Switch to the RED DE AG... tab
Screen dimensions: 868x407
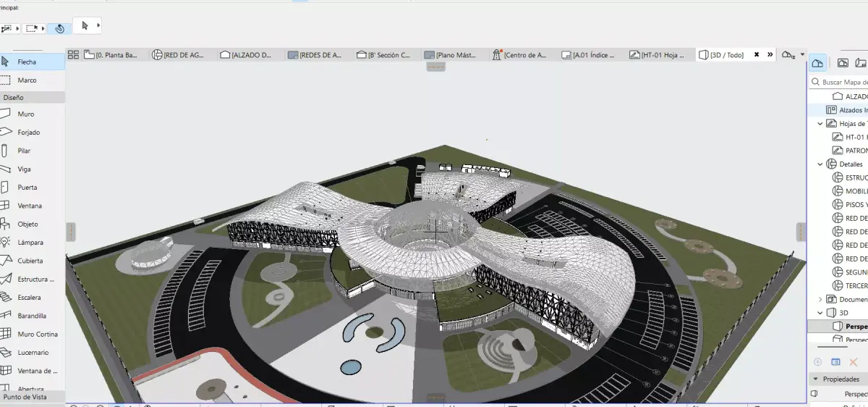(x=184, y=54)
